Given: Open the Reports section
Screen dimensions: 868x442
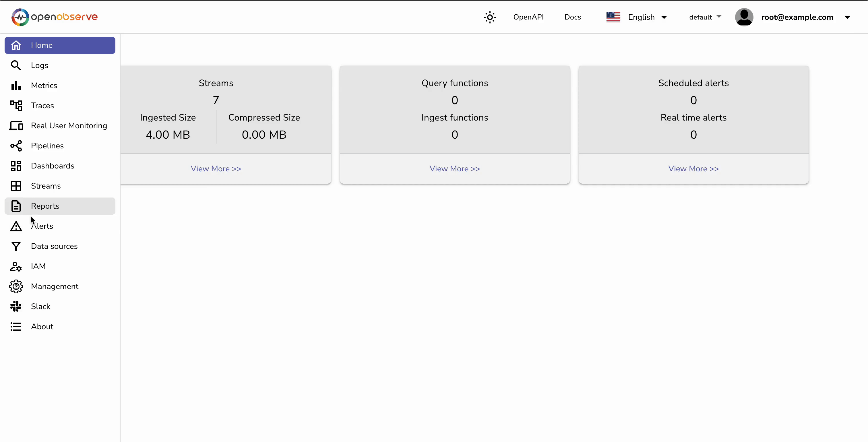Looking at the screenshot, I should click(45, 206).
